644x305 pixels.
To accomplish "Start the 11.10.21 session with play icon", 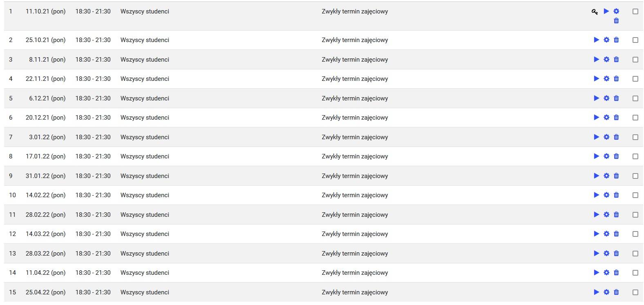I will pos(606,11).
